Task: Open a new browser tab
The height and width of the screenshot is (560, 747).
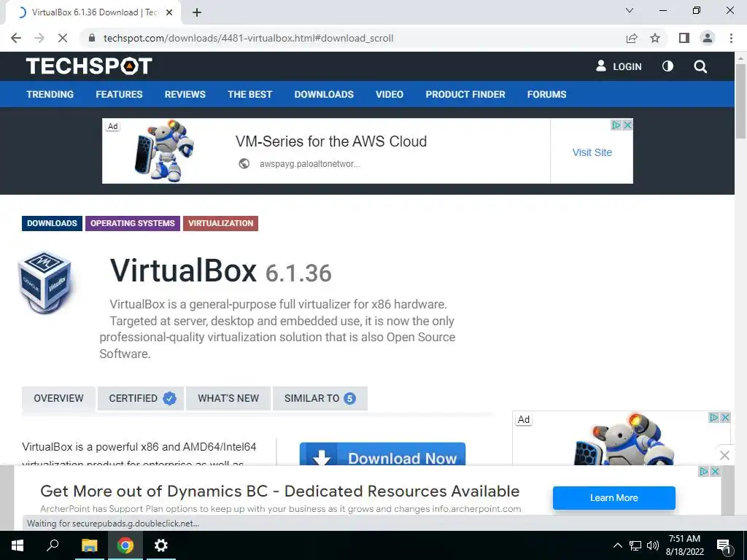Action: click(x=197, y=12)
